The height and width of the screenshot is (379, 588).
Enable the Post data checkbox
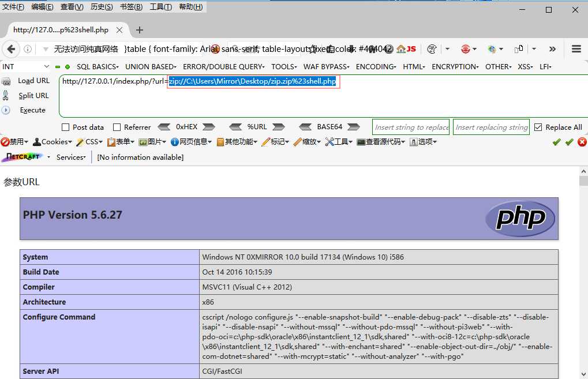point(65,127)
